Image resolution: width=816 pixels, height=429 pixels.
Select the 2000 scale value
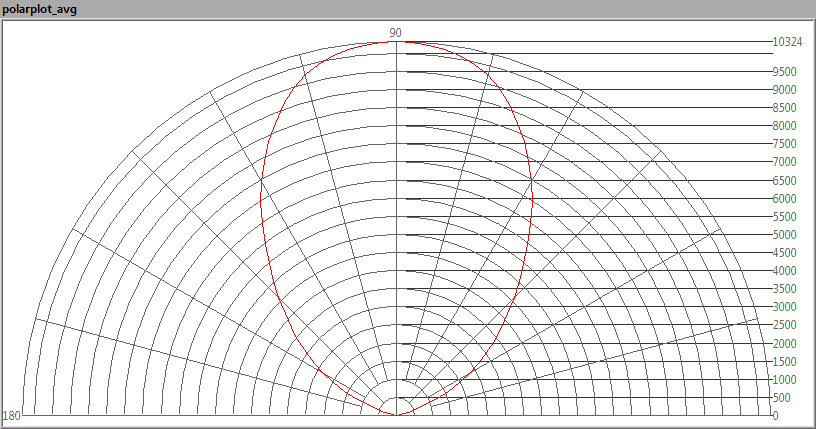[784, 344]
